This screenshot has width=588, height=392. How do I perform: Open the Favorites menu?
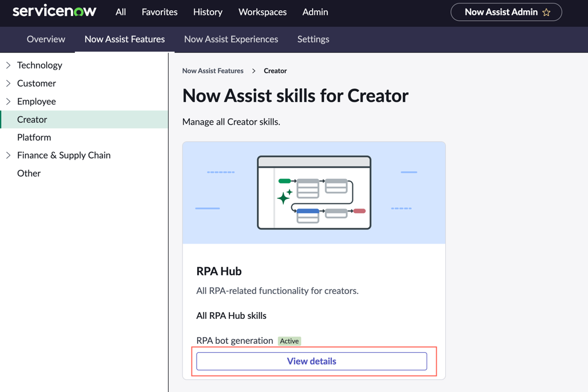159,12
